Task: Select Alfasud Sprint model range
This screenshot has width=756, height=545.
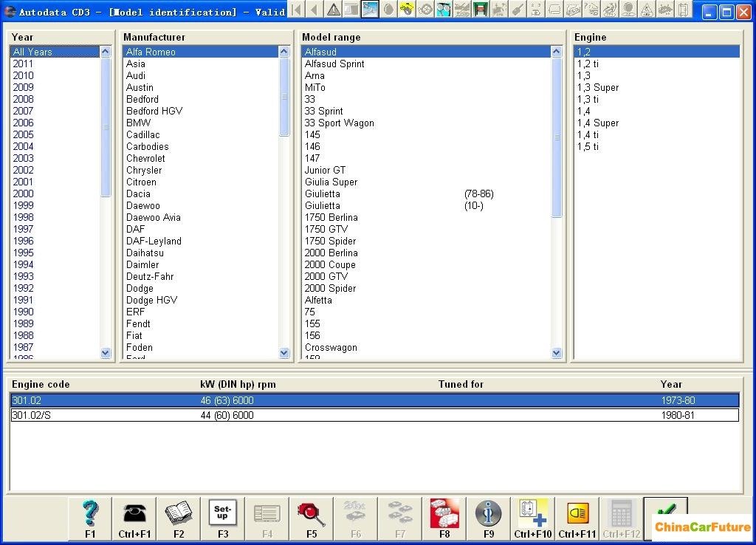Action: coord(426,64)
